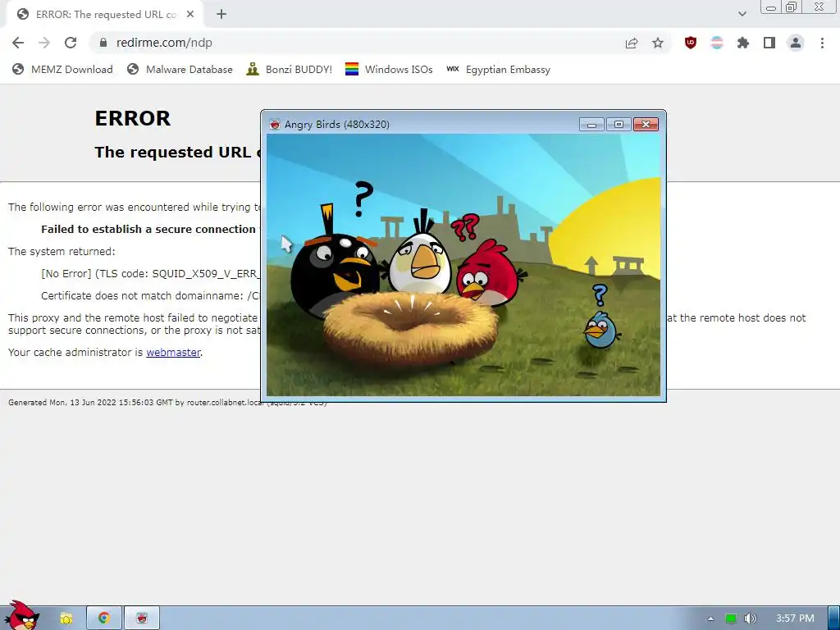The width and height of the screenshot is (840, 630).
Task: Close the Chrome window
Action: click(x=819, y=7)
